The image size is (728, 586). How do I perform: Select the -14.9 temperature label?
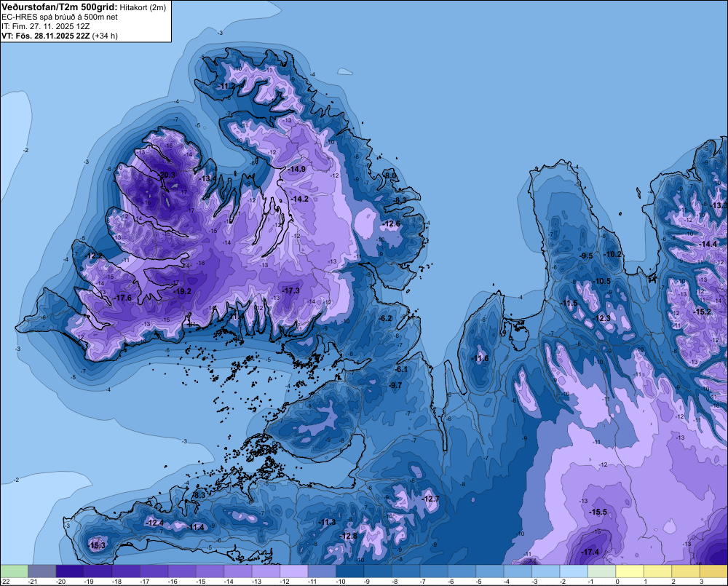coord(296,169)
